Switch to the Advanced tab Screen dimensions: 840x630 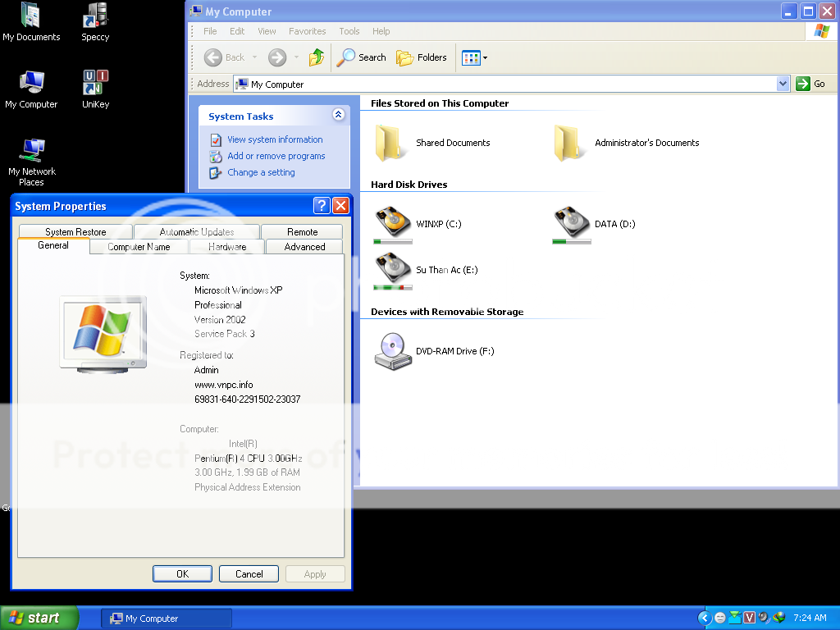point(304,246)
